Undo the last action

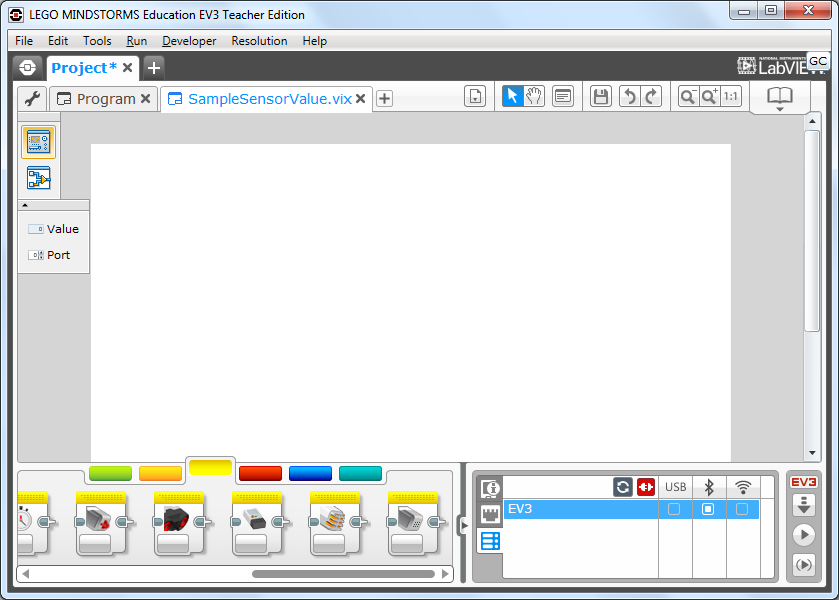(x=630, y=96)
